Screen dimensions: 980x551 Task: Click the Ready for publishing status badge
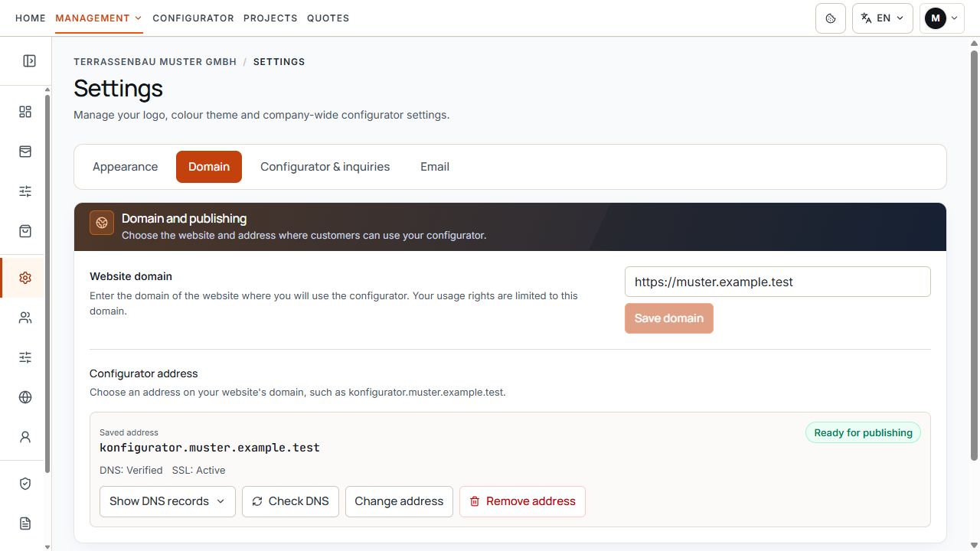pyautogui.click(x=864, y=432)
